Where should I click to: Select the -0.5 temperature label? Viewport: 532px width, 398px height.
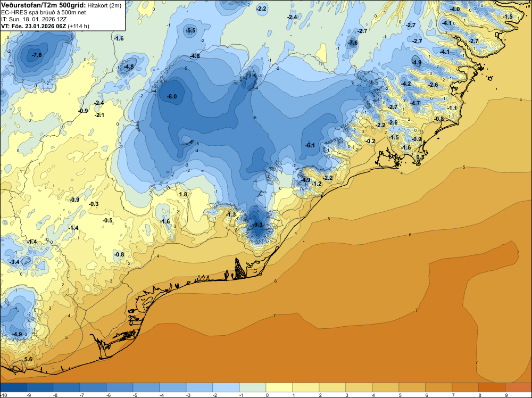click(x=107, y=220)
